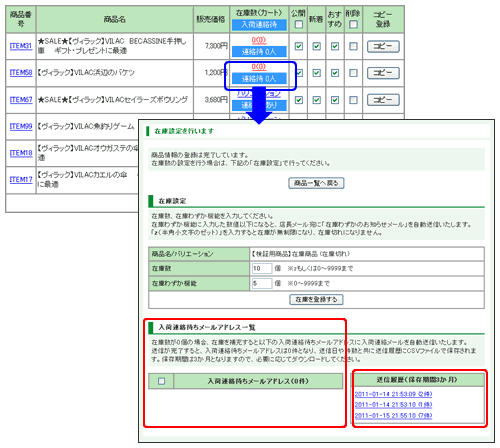Screen dimensions: 500x448
Task: Open send history 2011-01-14 21:53:09 link
Action: point(393,394)
